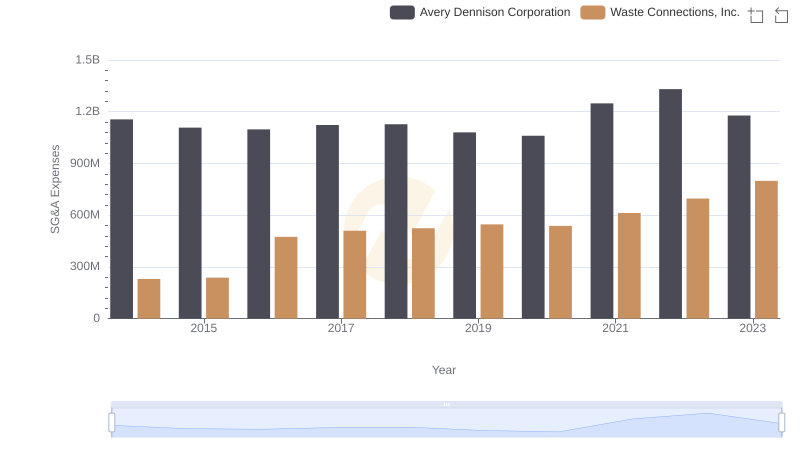Viewport: 800px width, 461px height.
Task: Click the Avery Dennison bar for 2021
Action: point(602,211)
